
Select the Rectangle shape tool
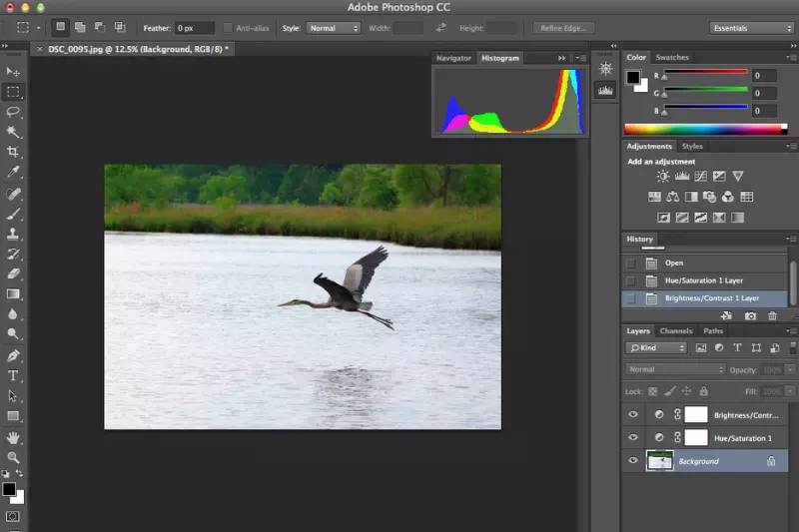click(x=13, y=416)
